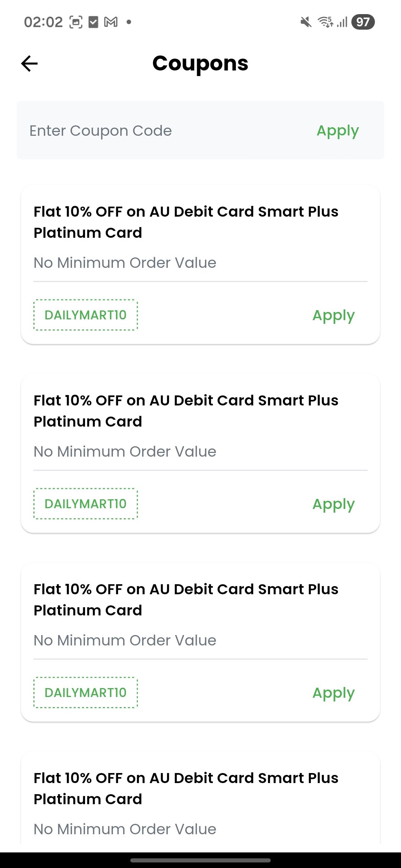This screenshot has height=868, width=401.
Task: Open the second Flat 10% OFF coupon title
Action: click(x=186, y=411)
